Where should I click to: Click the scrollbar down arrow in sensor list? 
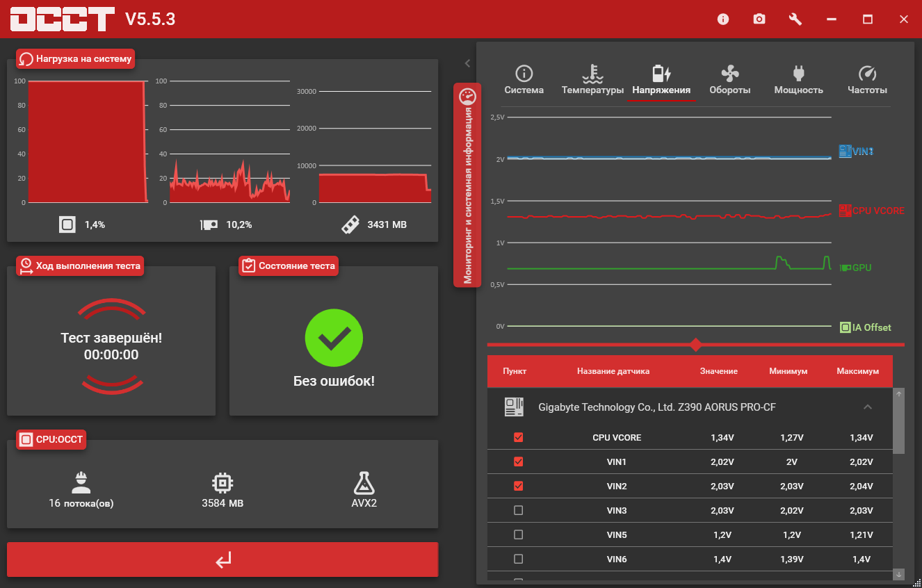point(898,574)
